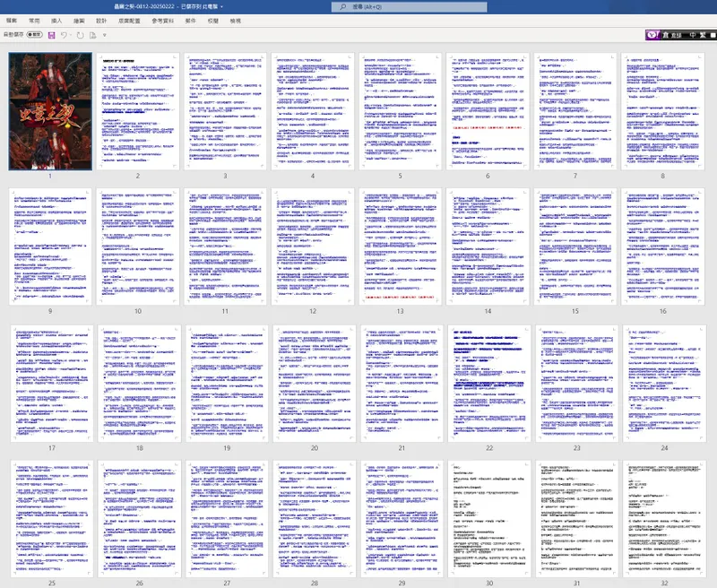Click the purple Save icon in quick access toolbar
717x588 pixels.
52,35
